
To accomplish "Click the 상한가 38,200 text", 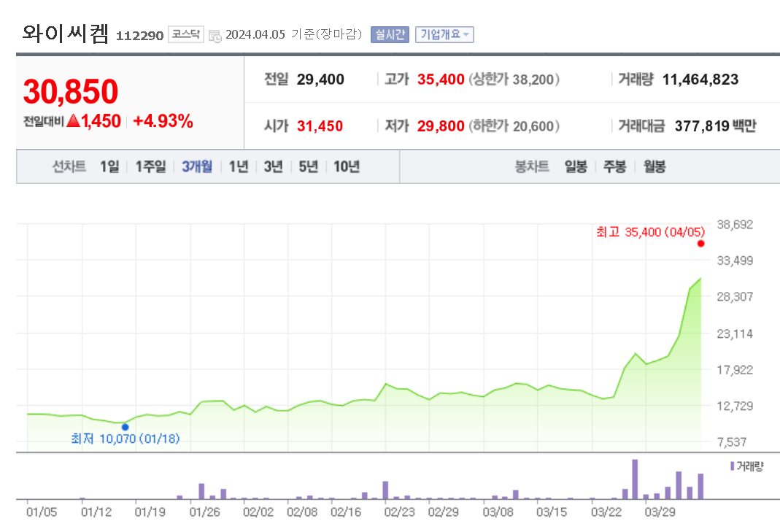I will tap(514, 79).
